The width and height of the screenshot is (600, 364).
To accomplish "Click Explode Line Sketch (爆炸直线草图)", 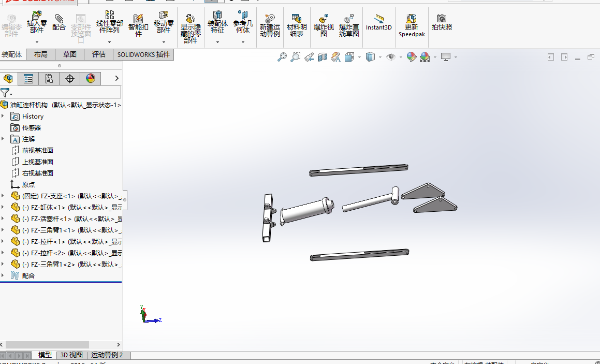I will (x=349, y=25).
